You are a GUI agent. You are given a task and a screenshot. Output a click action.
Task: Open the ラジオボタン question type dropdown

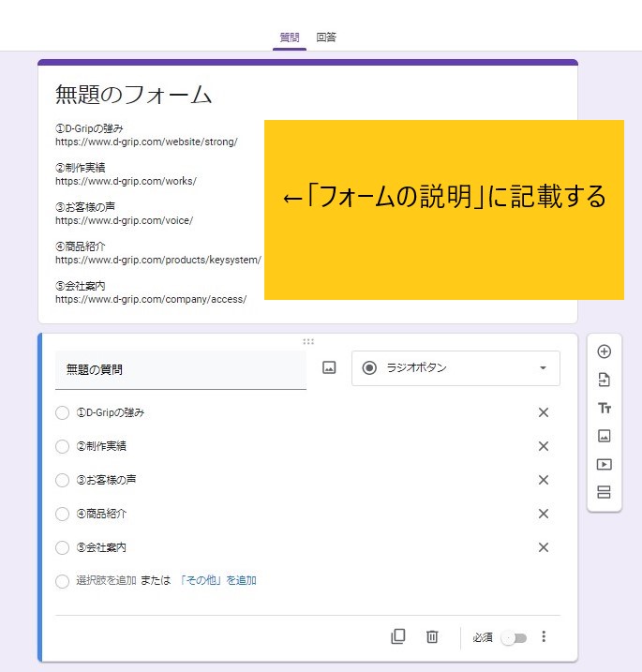pyautogui.click(x=455, y=368)
